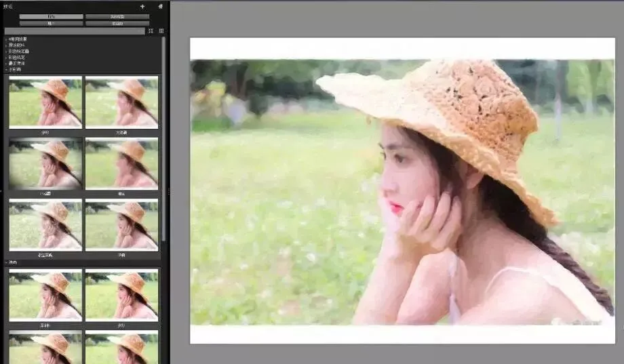624x364 pixels.
Task: Select the highlighted lighter preset filter button
Action: [52, 17]
